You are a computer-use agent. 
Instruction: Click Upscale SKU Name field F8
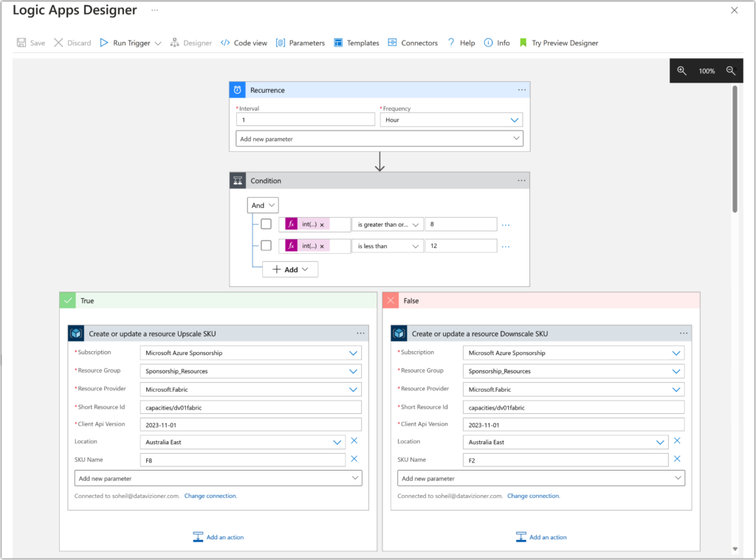243,460
